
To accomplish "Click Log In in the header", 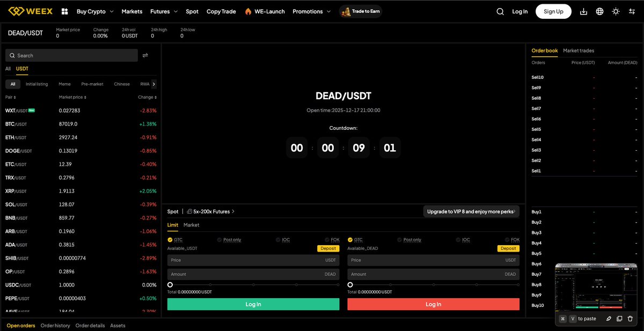I will 519,11.
